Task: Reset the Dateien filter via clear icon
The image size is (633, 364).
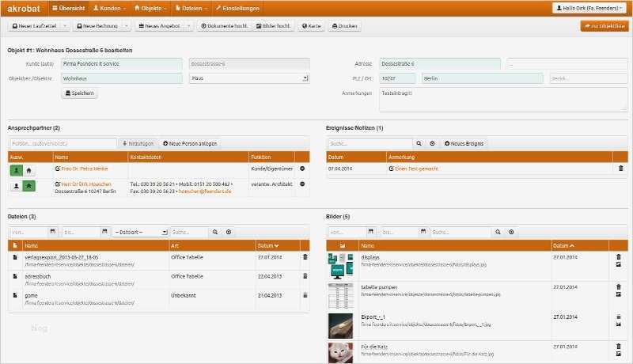Action: [229, 232]
